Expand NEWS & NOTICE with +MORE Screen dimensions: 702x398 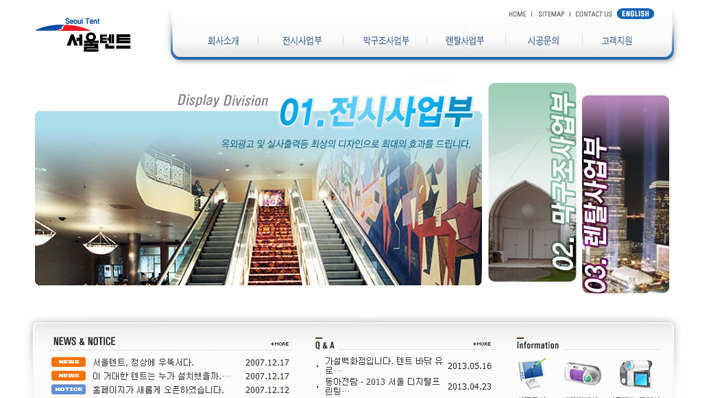pos(280,344)
